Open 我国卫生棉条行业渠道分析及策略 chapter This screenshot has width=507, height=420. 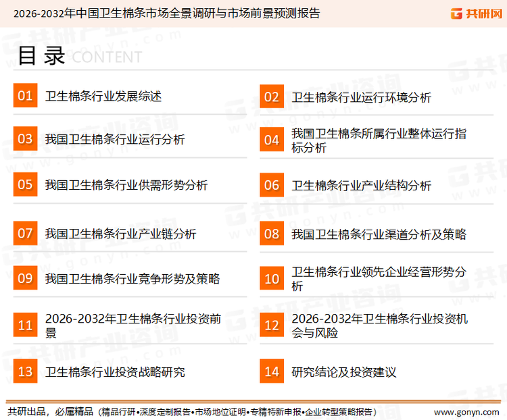pyautogui.click(x=379, y=234)
